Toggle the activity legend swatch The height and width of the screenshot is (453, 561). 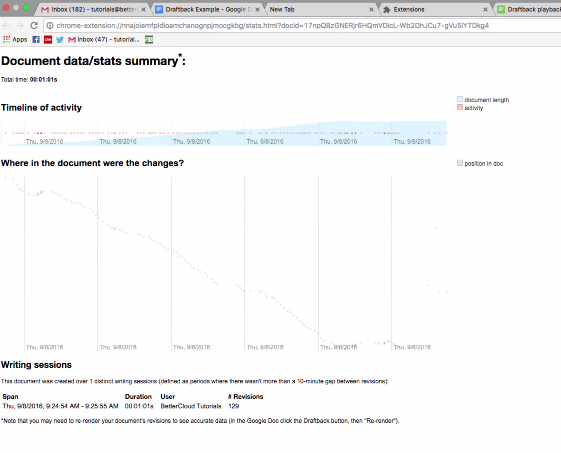pyautogui.click(x=460, y=107)
